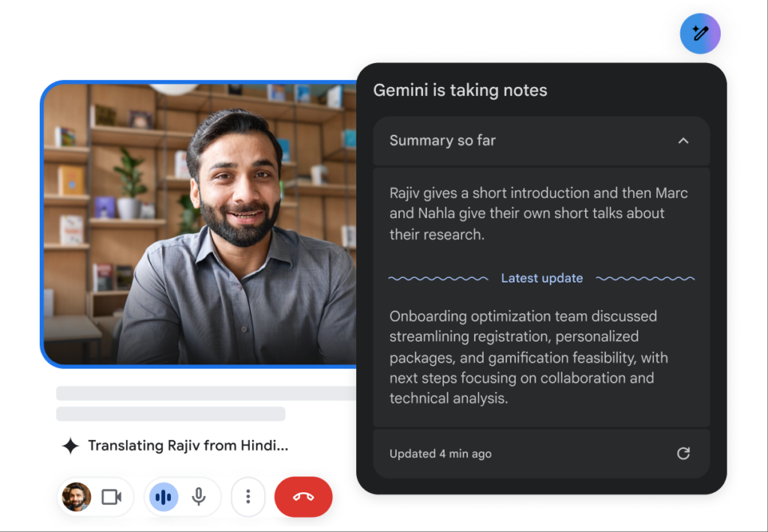The width and height of the screenshot is (768, 532).
Task: Mute the microphone
Action: 199,497
